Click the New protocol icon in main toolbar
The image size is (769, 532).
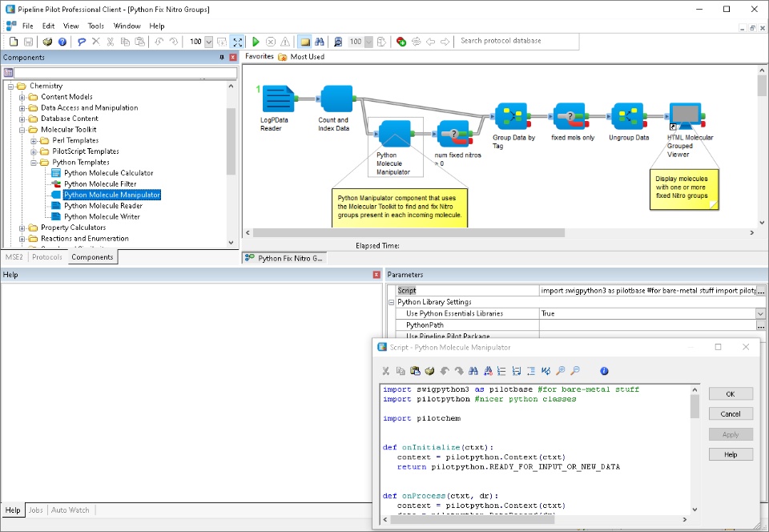tap(14, 42)
